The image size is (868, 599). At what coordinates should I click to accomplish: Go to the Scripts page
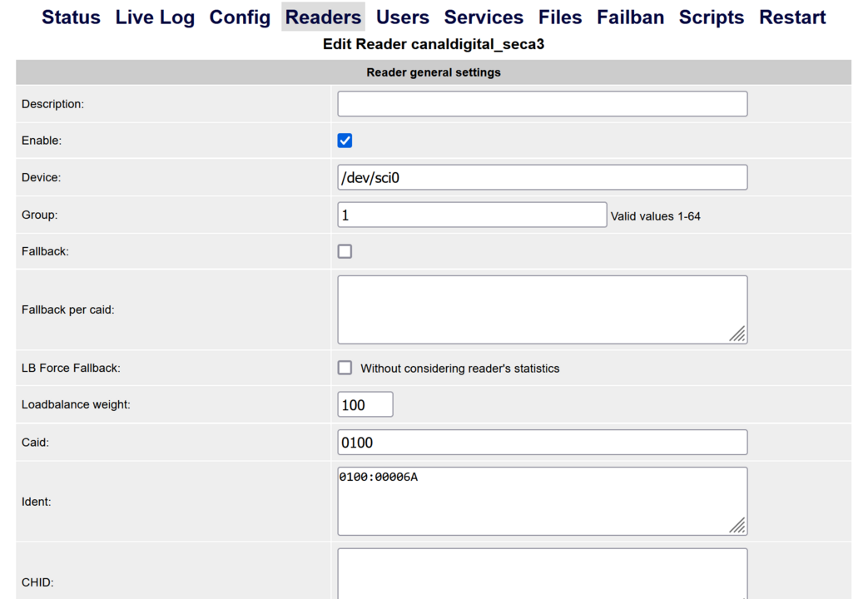coord(712,17)
